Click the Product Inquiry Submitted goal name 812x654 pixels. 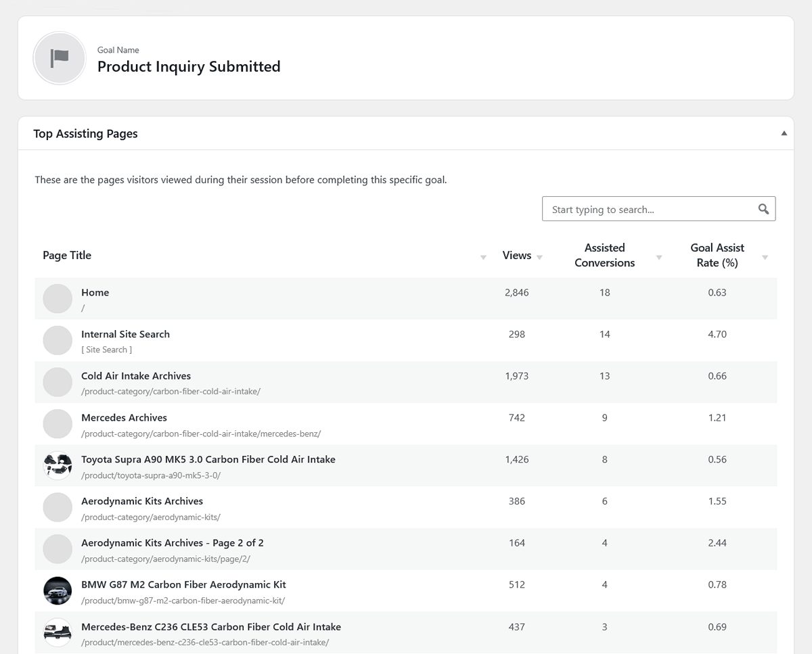[x=189, y=66]
